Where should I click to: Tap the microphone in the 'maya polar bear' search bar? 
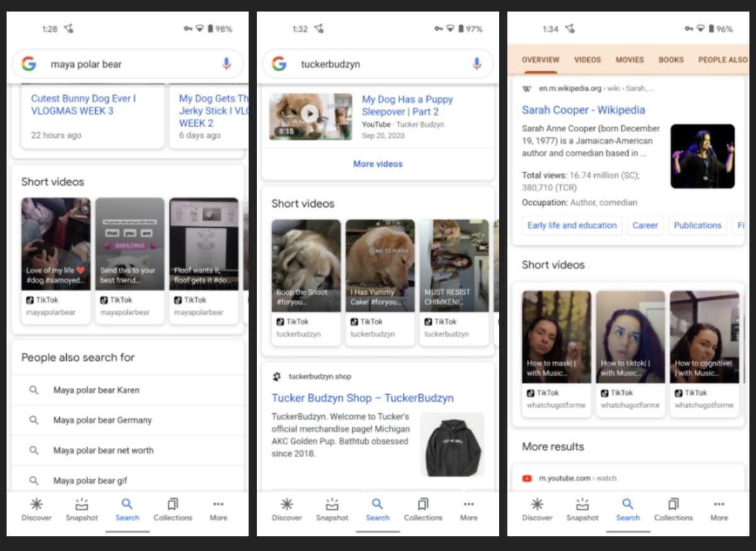(226, 64)
